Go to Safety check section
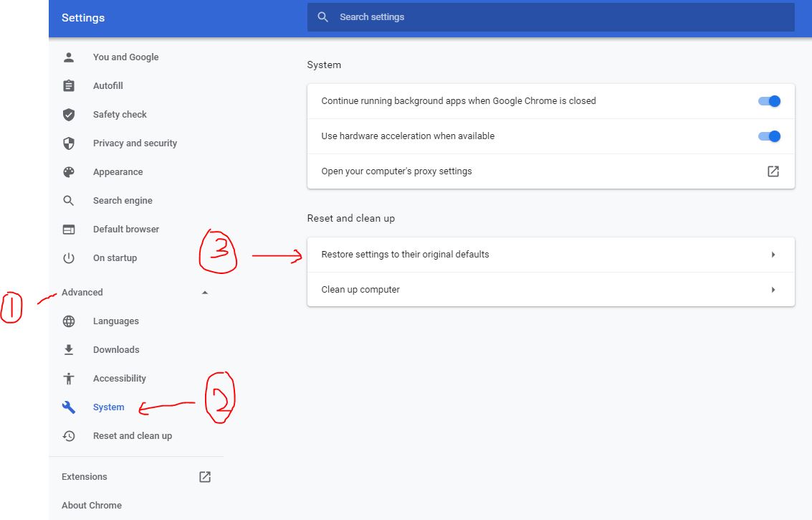 point(120,115)
